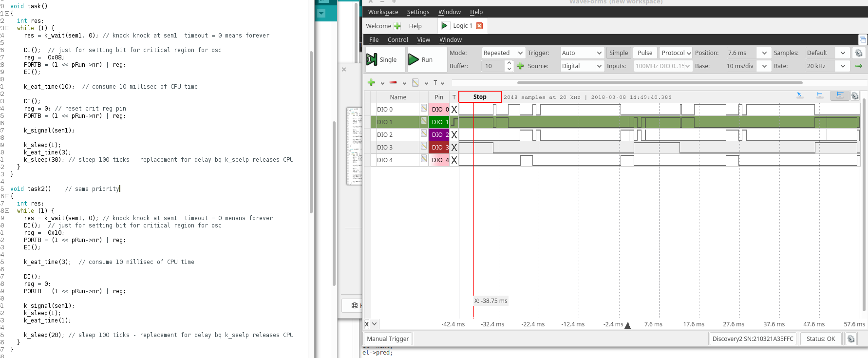Close the Logic 1 tab
This screenshot has height=358, width=868.
[479, 26]
